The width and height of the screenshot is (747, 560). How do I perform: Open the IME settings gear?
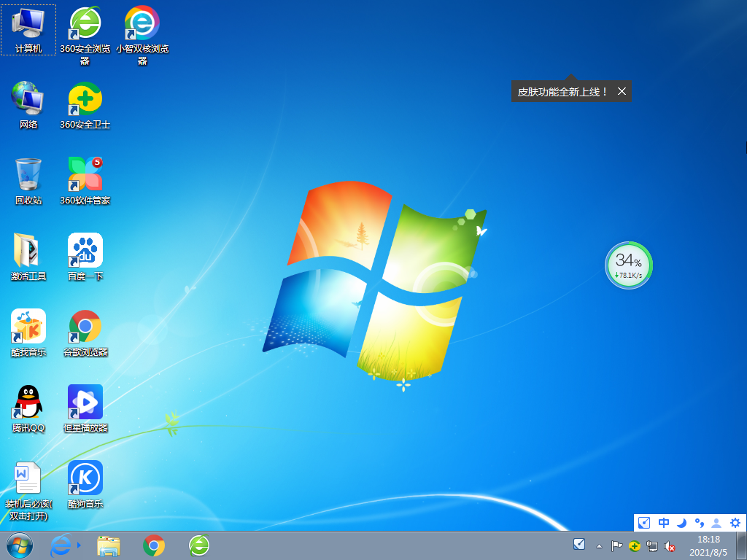(735, 523)
